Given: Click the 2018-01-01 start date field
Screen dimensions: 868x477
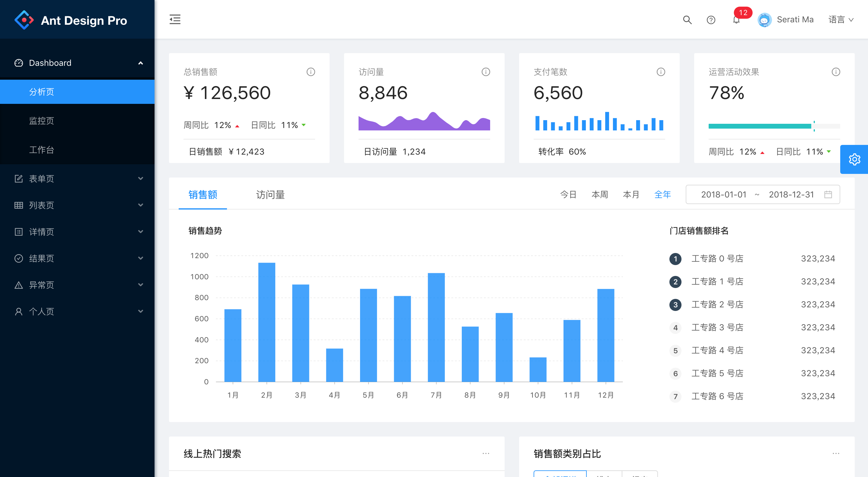Looking at the screenshot, I should point(723,194).
